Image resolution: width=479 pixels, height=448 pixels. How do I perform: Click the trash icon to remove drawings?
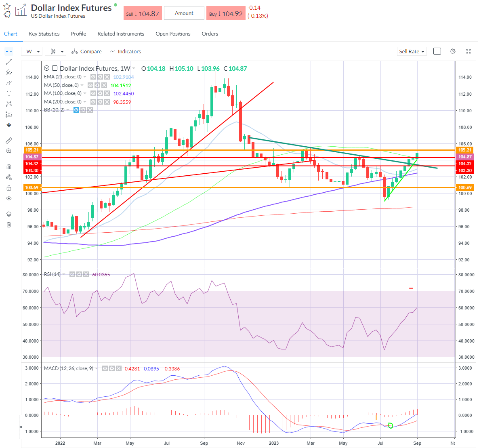click(9, 225)
